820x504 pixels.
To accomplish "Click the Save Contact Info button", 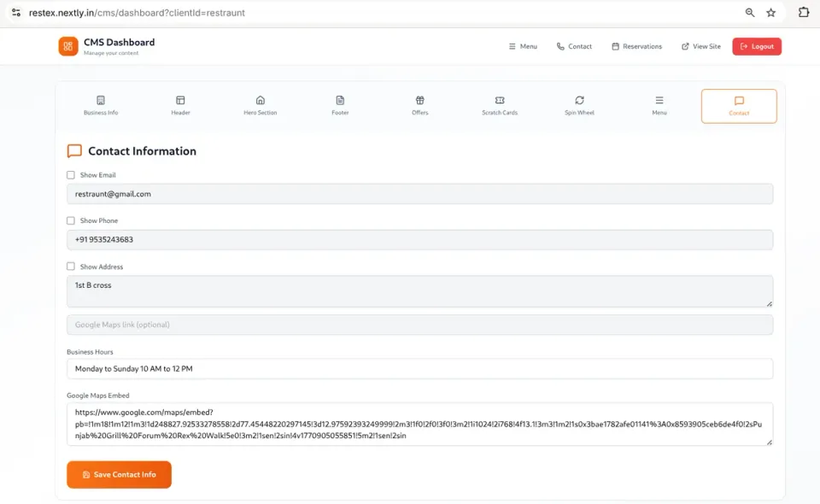I will click(x=119, y=474).
